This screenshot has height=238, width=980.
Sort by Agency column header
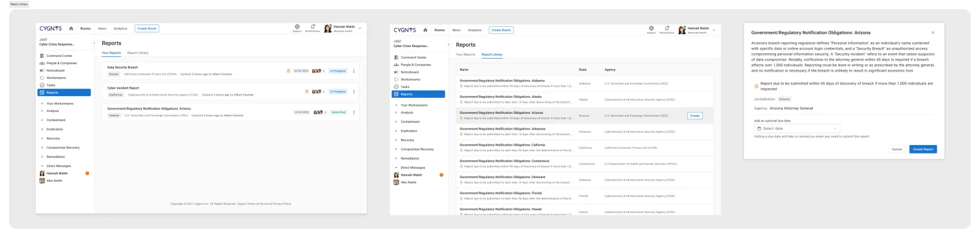(x=610, y=70)
